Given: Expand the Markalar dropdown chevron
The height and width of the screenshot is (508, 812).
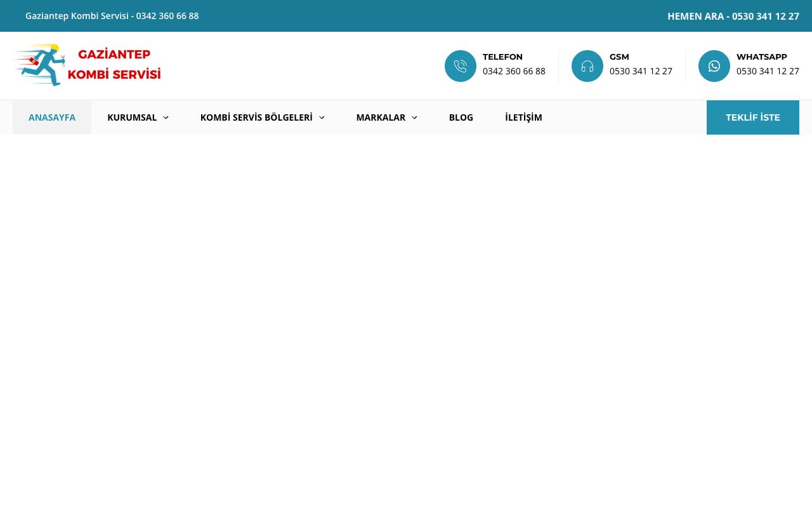Looking at the screenshot, I should pos(414,117).
